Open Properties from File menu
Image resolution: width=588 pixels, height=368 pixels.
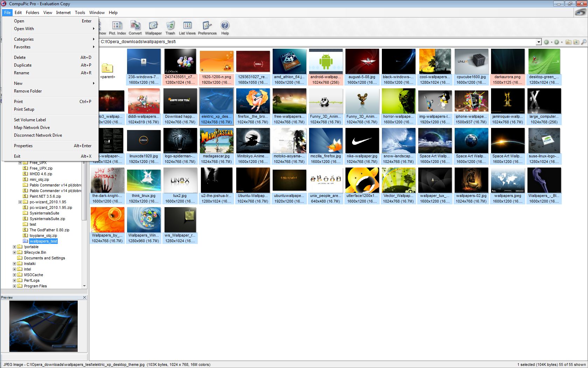tap(50, 146)
